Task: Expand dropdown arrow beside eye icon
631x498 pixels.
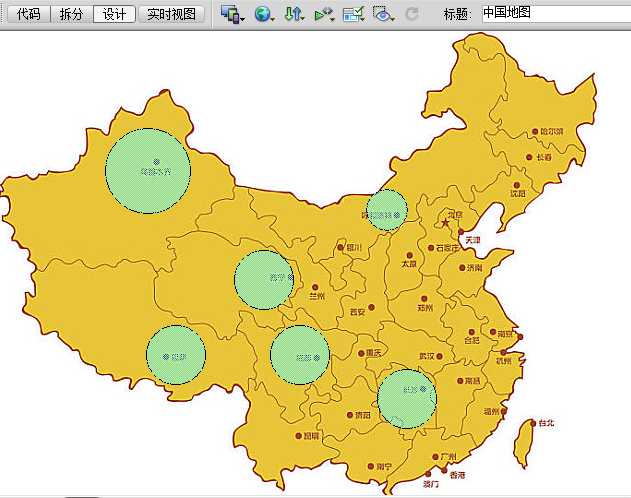Action: [x=393, y=19]
